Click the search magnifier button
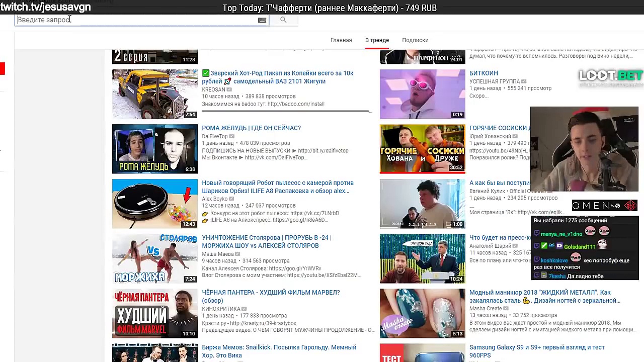 click(283, 20)
